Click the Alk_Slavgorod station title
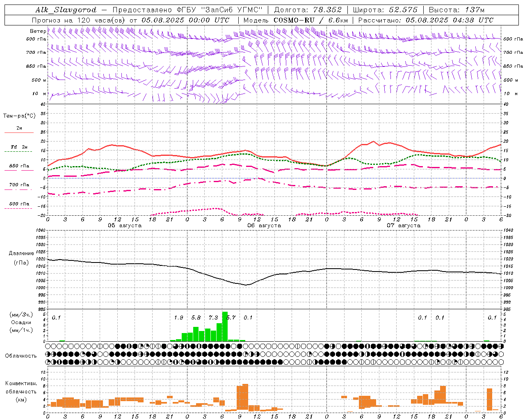This screenshot has width=525, height=420. (66, 10)
